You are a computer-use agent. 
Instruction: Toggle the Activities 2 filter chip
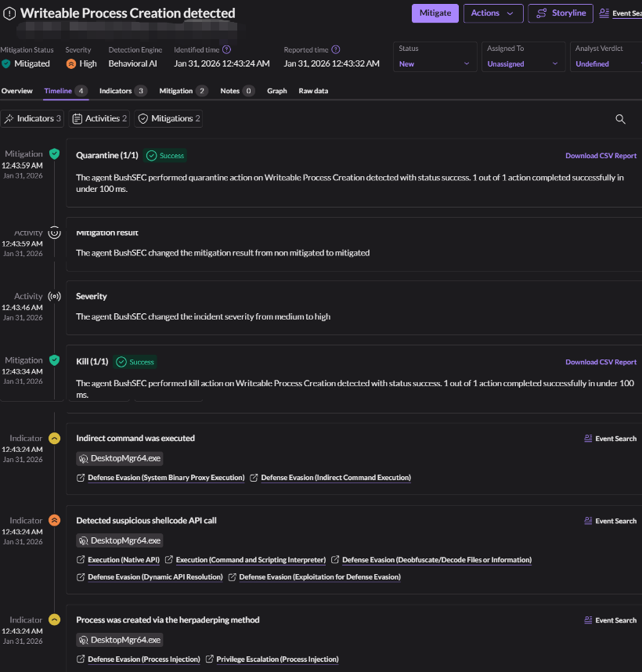pyautogui.click(x=99, y=119)
